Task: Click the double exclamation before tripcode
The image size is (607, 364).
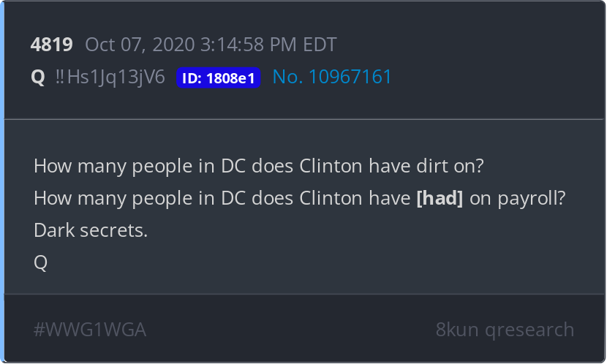Action: click(61, 77)
